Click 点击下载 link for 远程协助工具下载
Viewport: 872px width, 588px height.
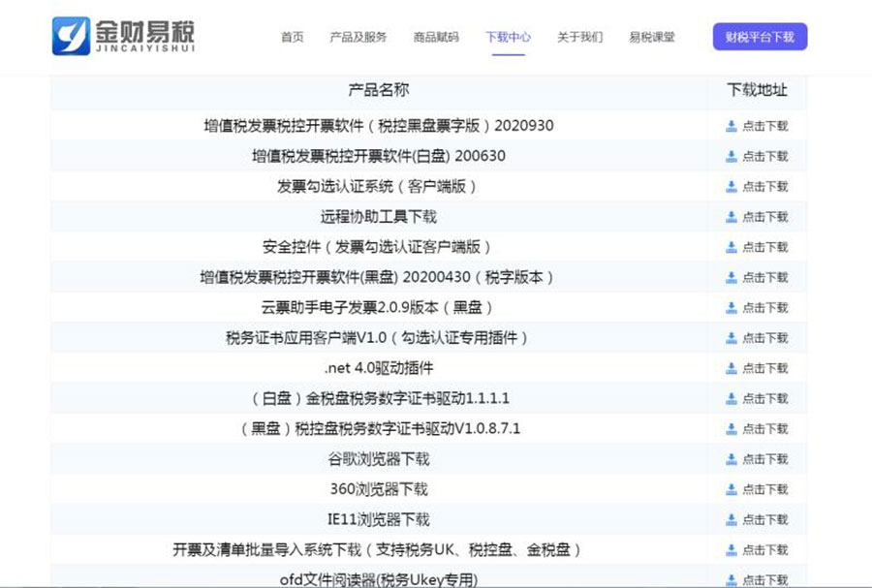[765, 217]
